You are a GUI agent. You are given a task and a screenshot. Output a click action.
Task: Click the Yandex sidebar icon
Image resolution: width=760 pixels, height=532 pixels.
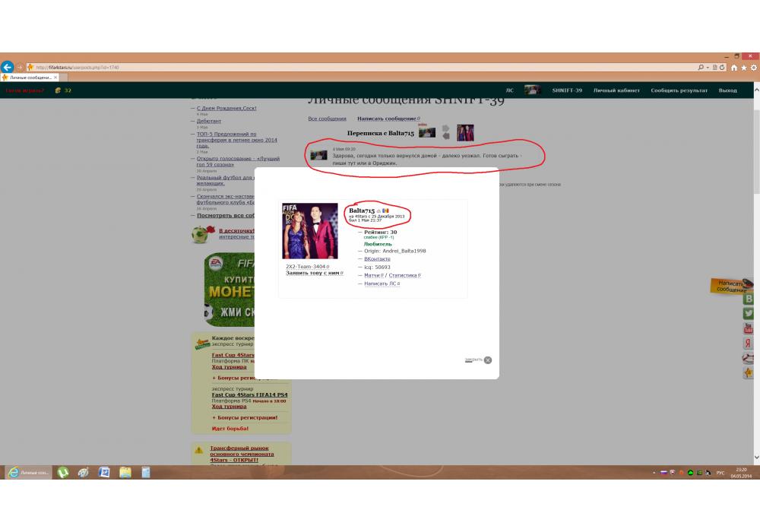749,344
